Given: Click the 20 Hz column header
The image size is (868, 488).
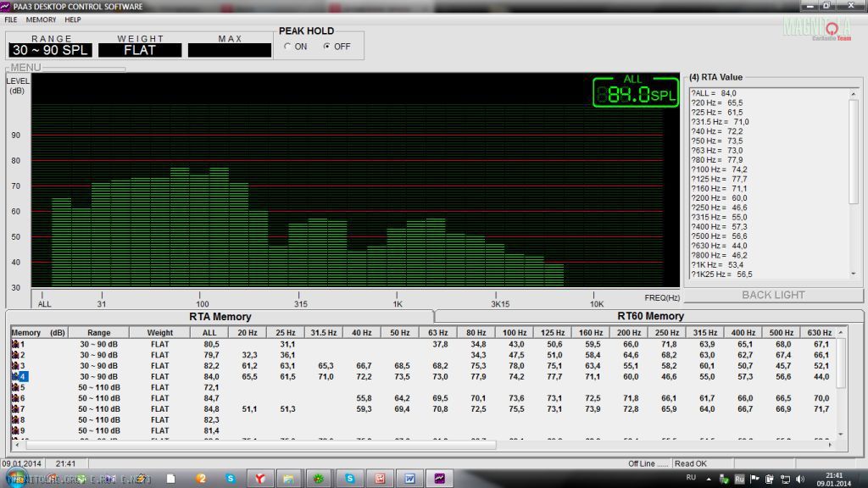Looking at the screenshot, I should click(248, 332).
